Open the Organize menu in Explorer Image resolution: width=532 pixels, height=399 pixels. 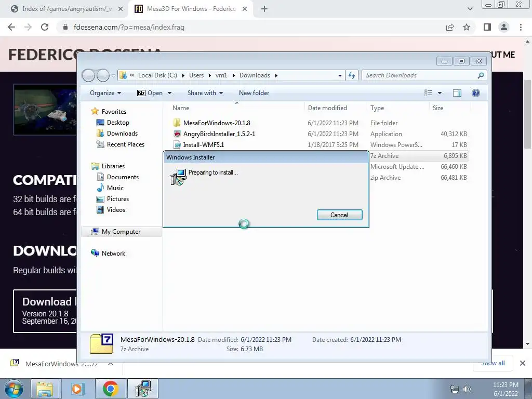point(105,93)
